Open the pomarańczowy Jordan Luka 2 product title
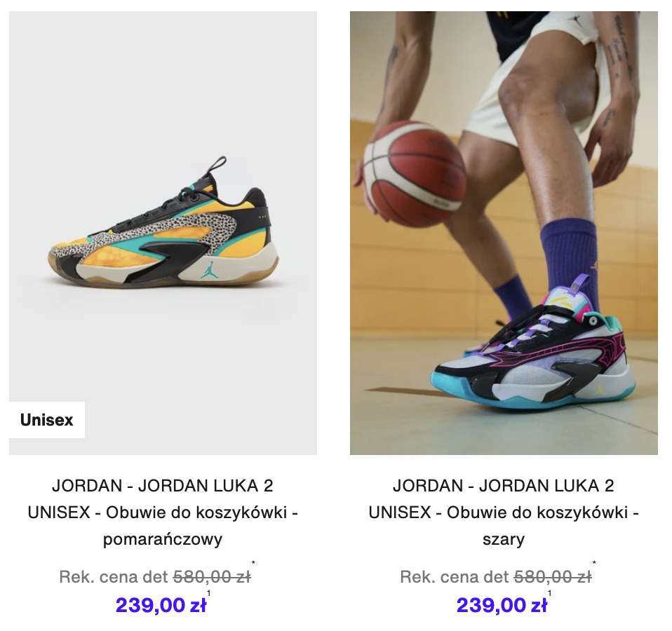 point(163,513)
